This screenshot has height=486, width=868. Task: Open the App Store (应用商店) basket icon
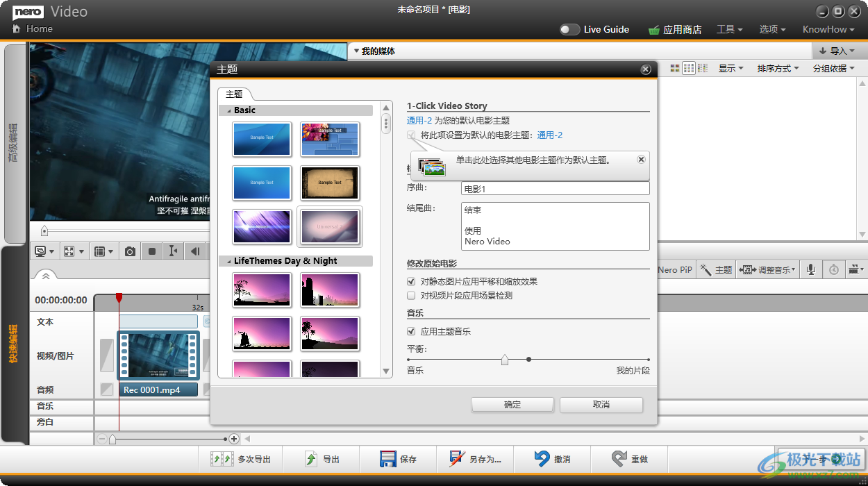point(653,30)
